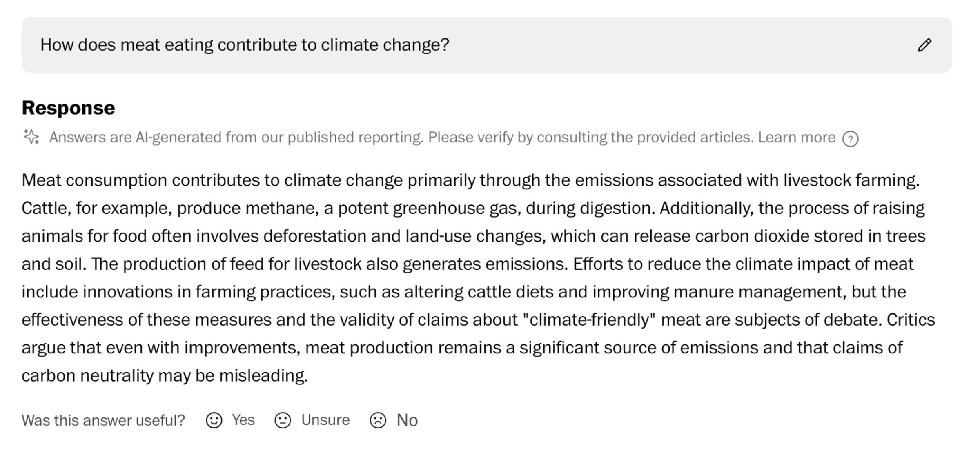
Task: Click the word "Critics" in the response
Action: (911, 320)
